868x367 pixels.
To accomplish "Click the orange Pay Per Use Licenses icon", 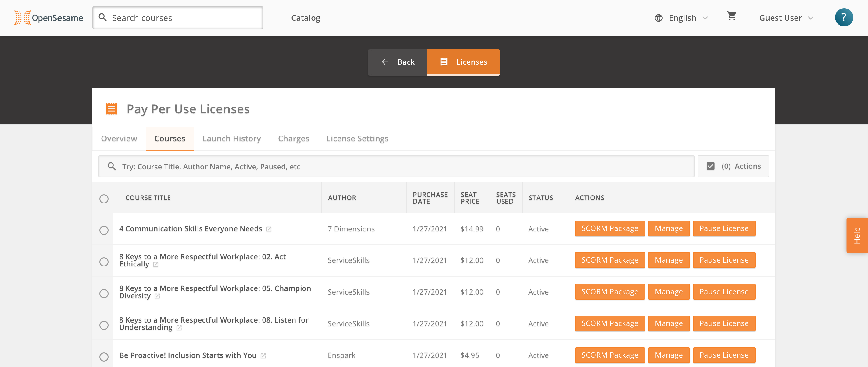I will pyautogui.click(x=112, y=109).
